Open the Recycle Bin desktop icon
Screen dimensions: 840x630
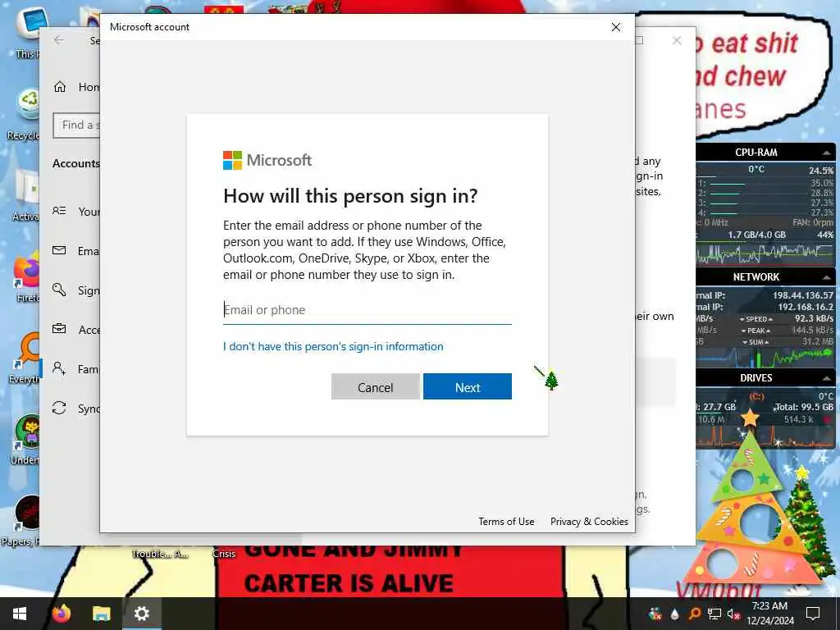23,115
